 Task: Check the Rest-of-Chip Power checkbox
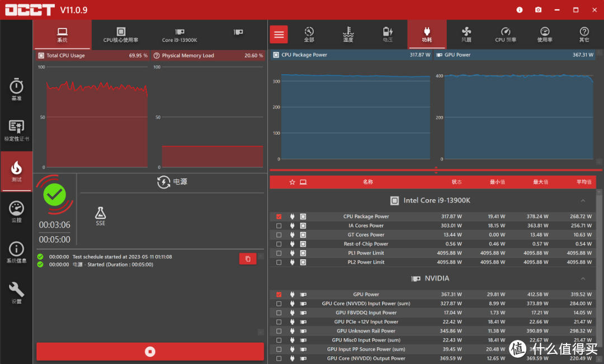tap(279, 244)
